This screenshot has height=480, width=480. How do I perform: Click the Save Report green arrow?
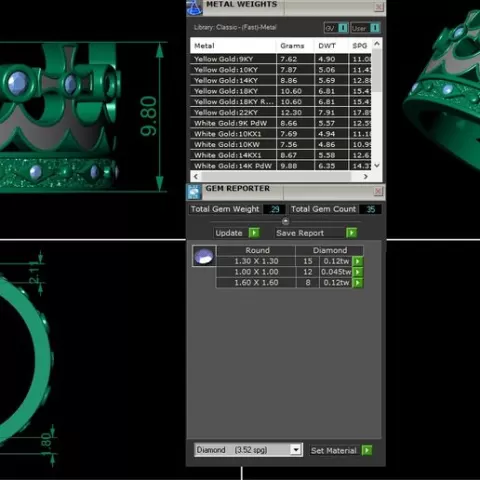coord(352,233)
